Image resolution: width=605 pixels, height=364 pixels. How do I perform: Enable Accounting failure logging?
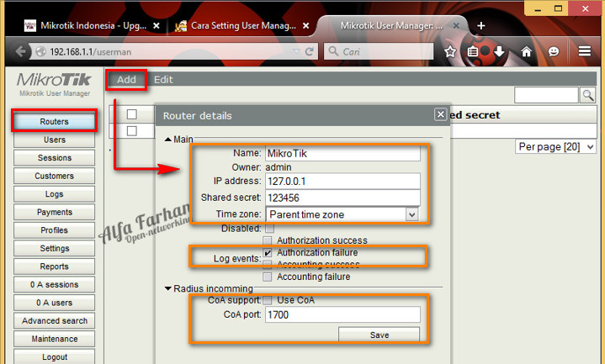click(x=267, y=277)
